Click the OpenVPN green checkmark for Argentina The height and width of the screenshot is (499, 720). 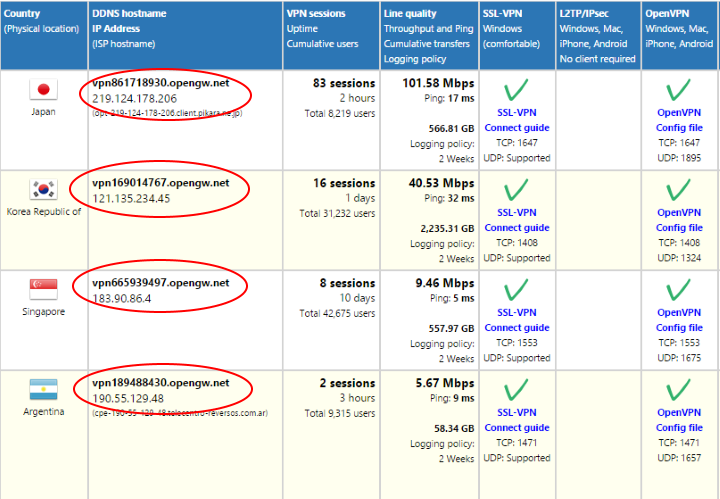tap(679, 391)
